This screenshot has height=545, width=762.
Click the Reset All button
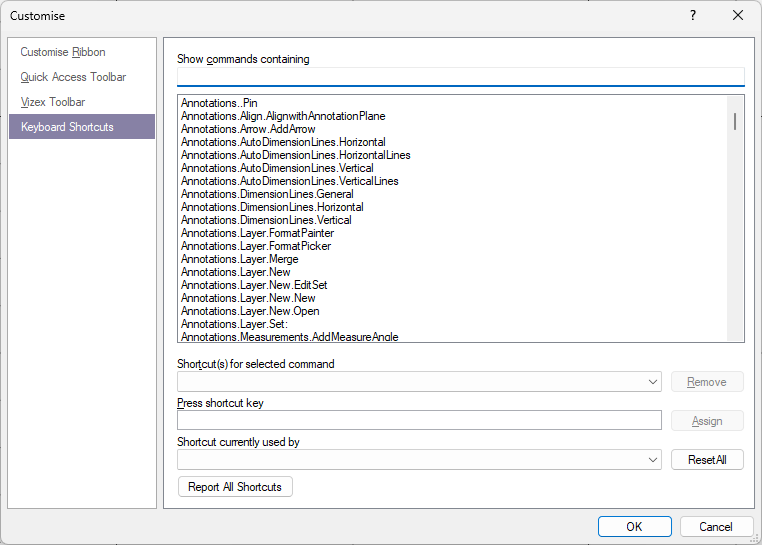click(707, 460)
